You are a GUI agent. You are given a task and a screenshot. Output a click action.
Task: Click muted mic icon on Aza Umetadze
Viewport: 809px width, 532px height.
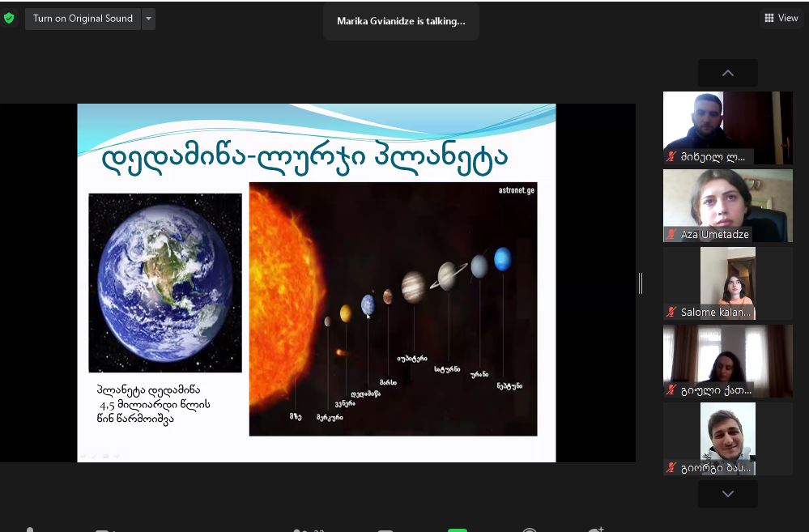point(671,234)
